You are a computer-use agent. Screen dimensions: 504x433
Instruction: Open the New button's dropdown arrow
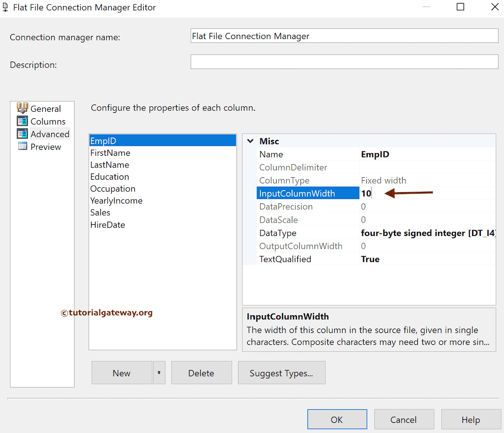159,373
